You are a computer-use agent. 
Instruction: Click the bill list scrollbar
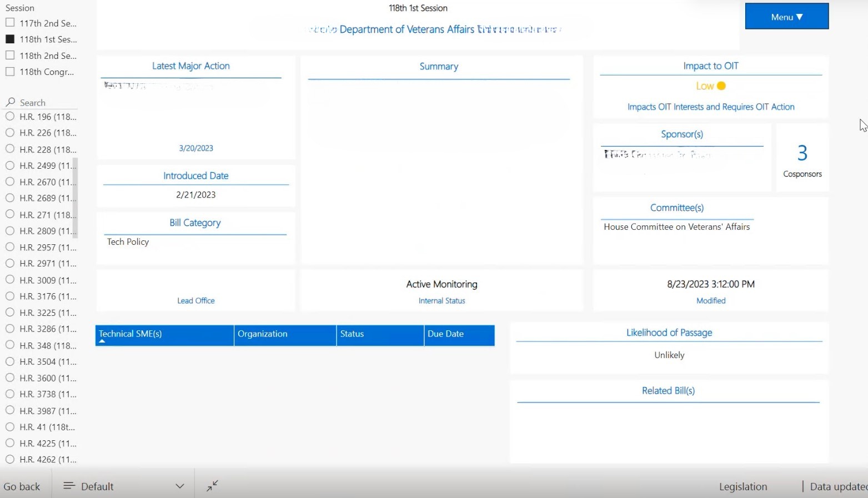pos(75,198)
